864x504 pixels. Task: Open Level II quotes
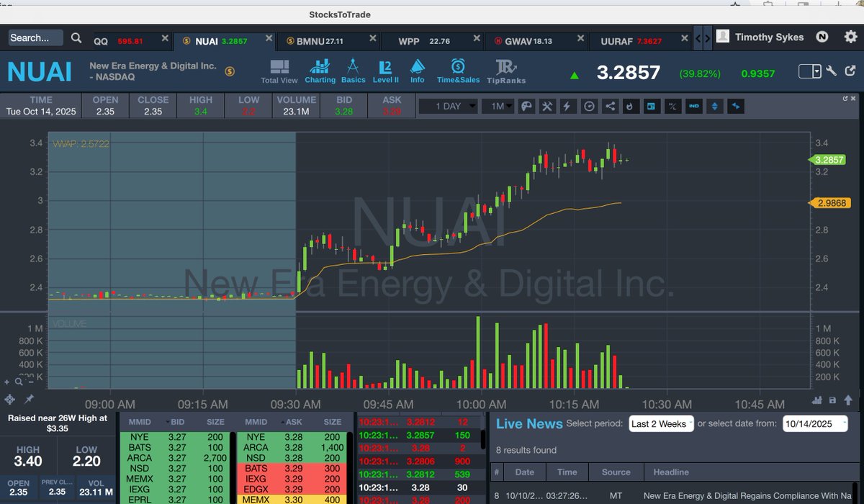(385, 72)
